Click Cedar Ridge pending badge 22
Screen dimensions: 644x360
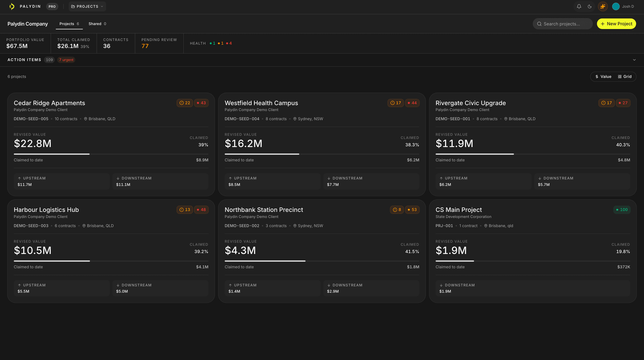[x=185, y=103]
